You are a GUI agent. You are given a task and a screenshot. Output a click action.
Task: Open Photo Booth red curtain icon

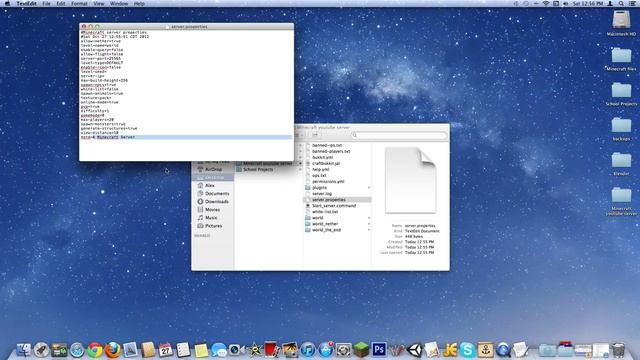[271, 350]
